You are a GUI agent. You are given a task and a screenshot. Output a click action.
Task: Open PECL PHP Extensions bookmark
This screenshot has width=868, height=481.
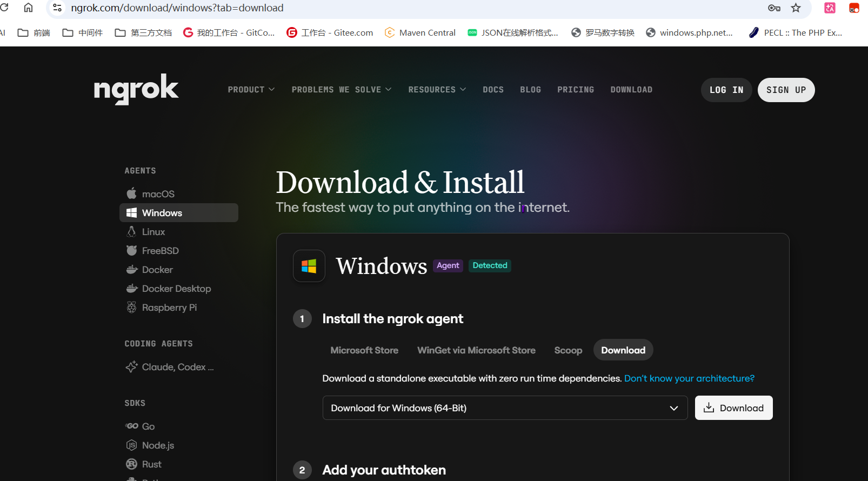(795, 33)
